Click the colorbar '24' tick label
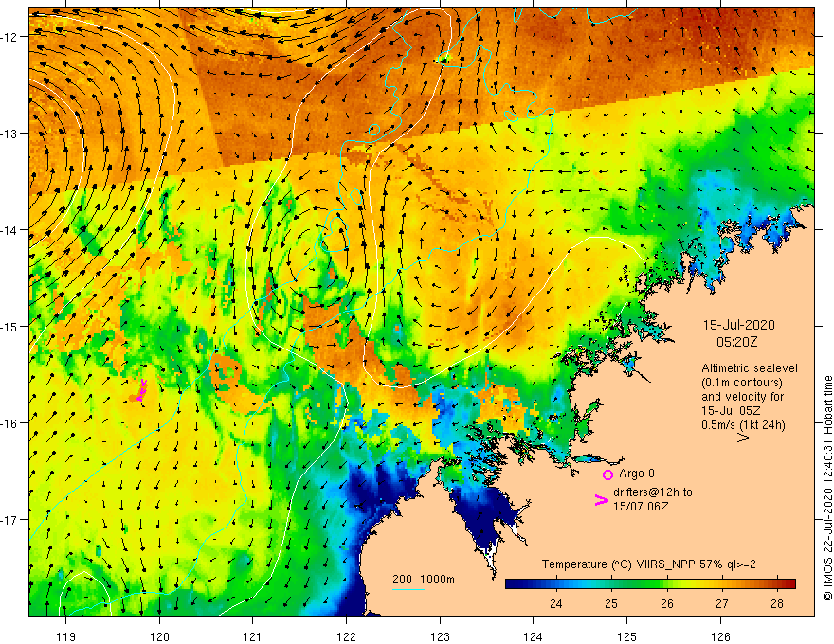The image size is (834, 644). (x=556, y=603)
